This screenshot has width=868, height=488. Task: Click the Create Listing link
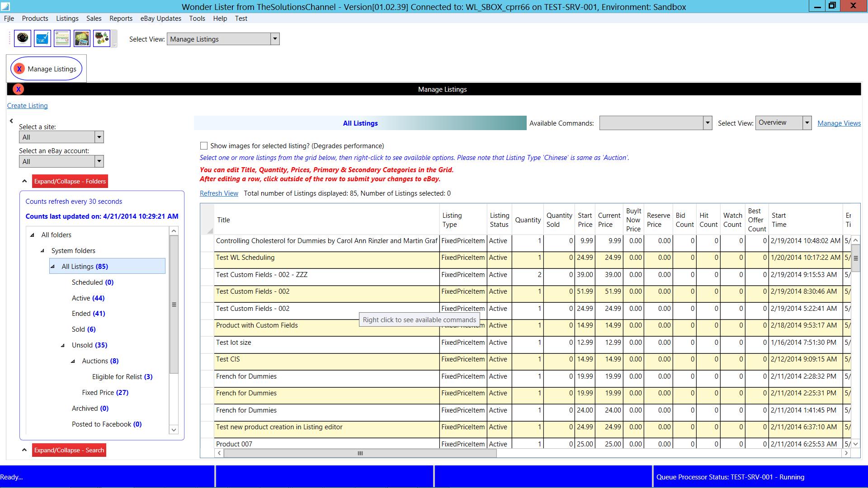point(27,106)
